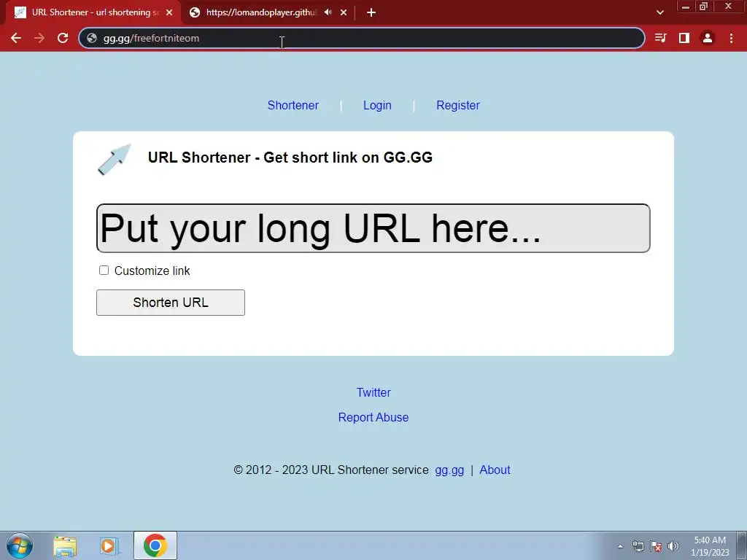Open the Twitter link
Viewport: 747px width, 560px height.
click(373, 392)
